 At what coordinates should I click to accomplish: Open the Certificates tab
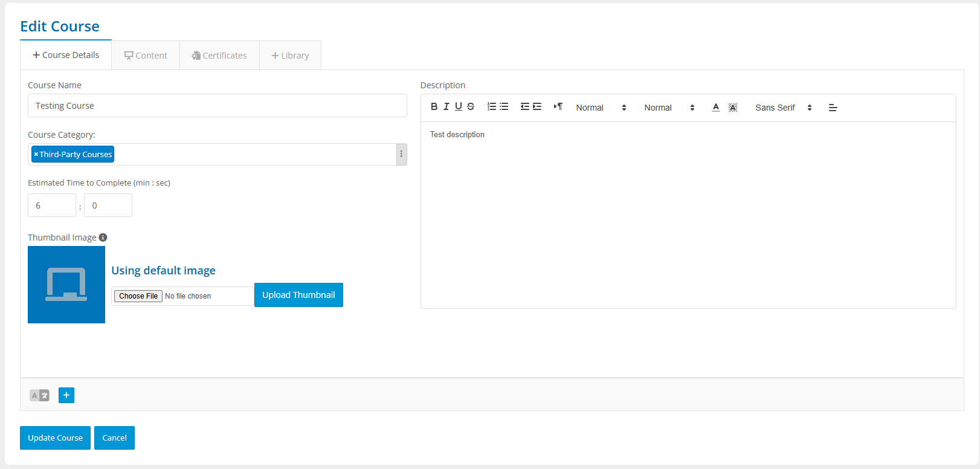coord(219,56)
